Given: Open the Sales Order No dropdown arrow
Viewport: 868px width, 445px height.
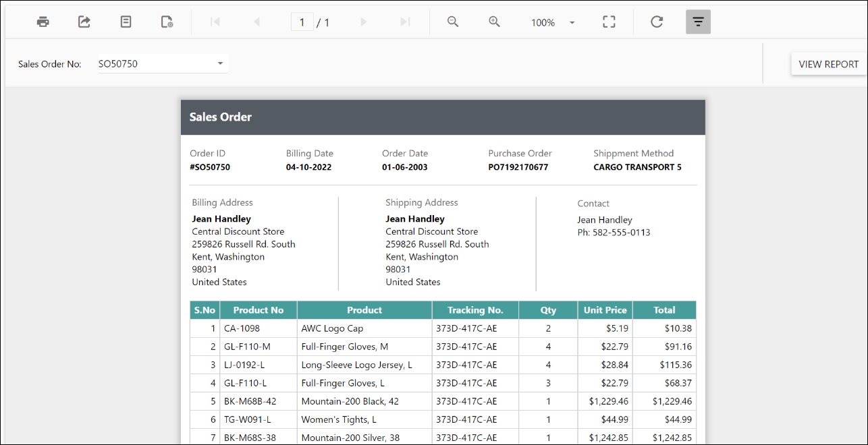Looking at the screenshot, I should pyautogui.click(x=220, y=63).
